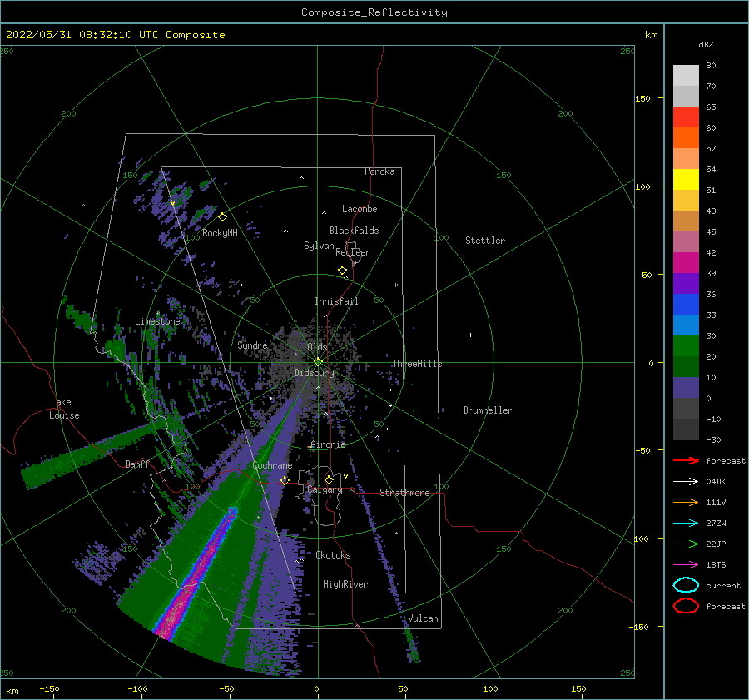
Task: Click the Drumheller label
Action: click(488, 410)
